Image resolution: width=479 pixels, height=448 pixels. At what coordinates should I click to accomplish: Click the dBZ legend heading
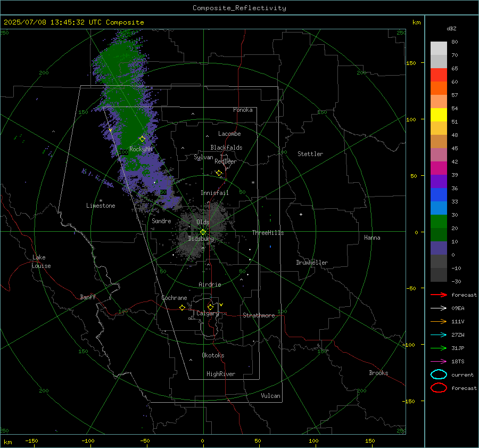pyautogui.click(x=451, y=28)
